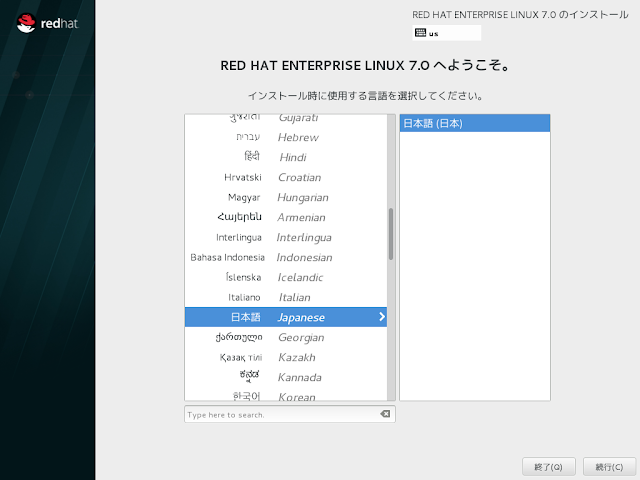Image resolution: width=640 pixels, height=480 pixels.
Task: Select the highlighted Japanese language row
Action: 286,317
